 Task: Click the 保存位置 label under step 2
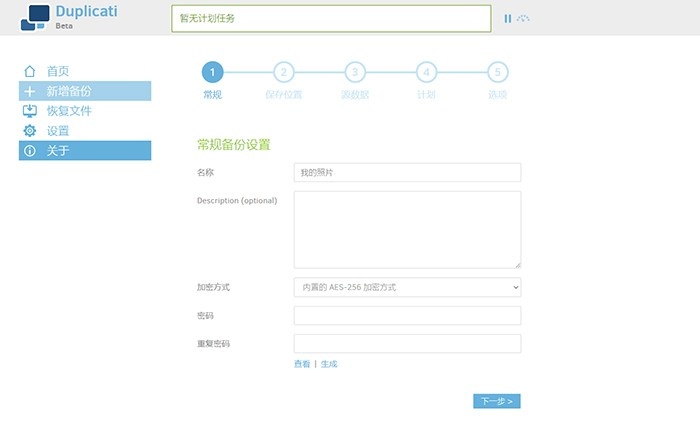(x=283, y=95)
